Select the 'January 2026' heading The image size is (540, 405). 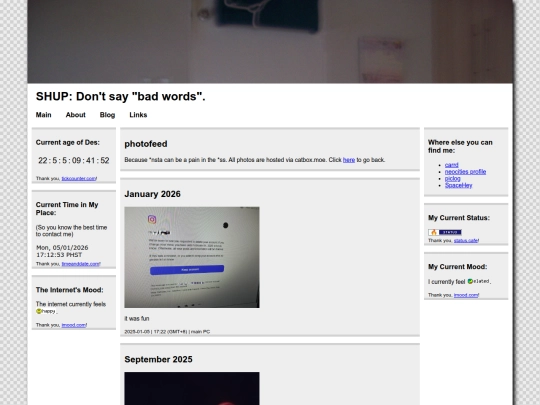pos(152,194)
